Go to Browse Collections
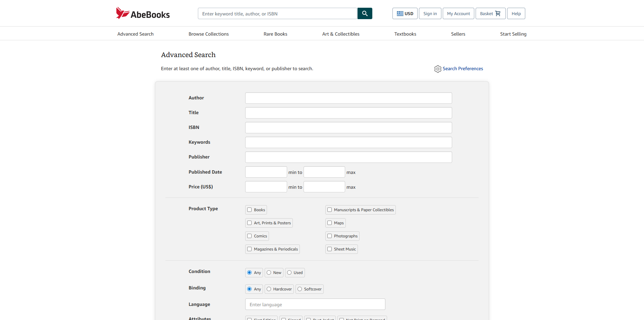Screen dimensions: 644x320 208,34
